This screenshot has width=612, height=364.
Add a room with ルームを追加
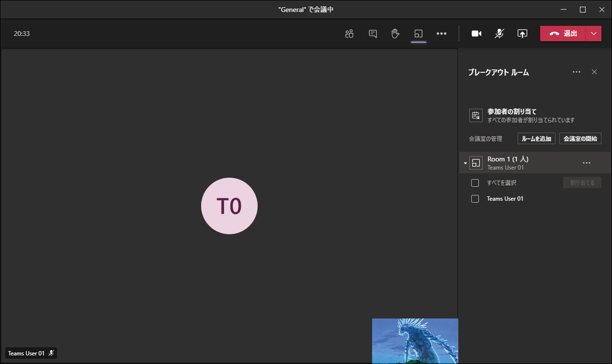[x=536, y=138]
